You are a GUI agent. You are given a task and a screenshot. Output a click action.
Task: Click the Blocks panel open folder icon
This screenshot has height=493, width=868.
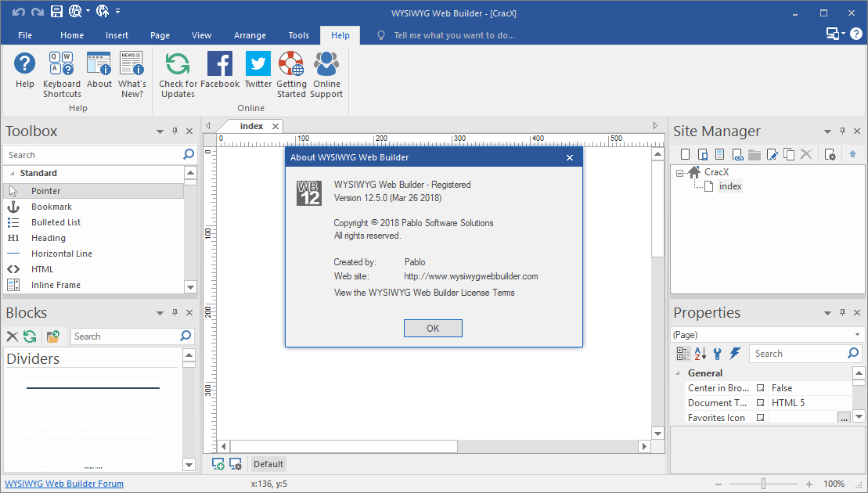[53, 336]
